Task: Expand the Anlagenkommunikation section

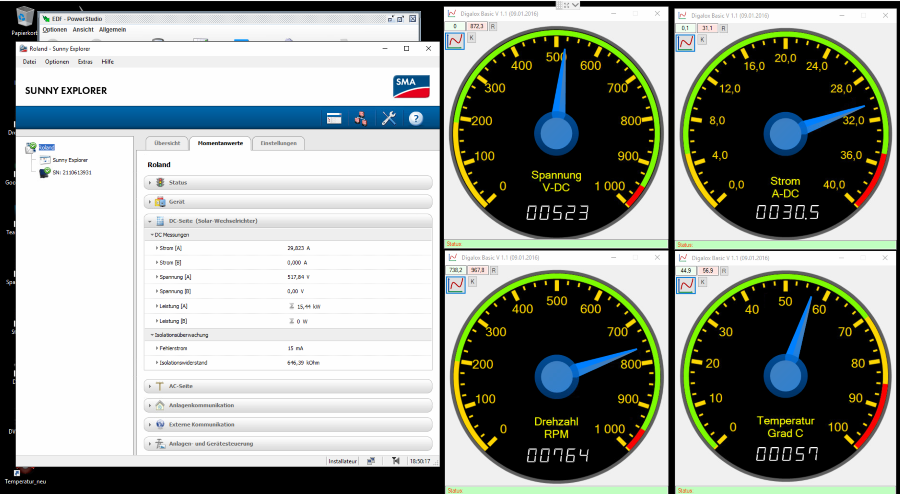Action: tap(150, 405)
